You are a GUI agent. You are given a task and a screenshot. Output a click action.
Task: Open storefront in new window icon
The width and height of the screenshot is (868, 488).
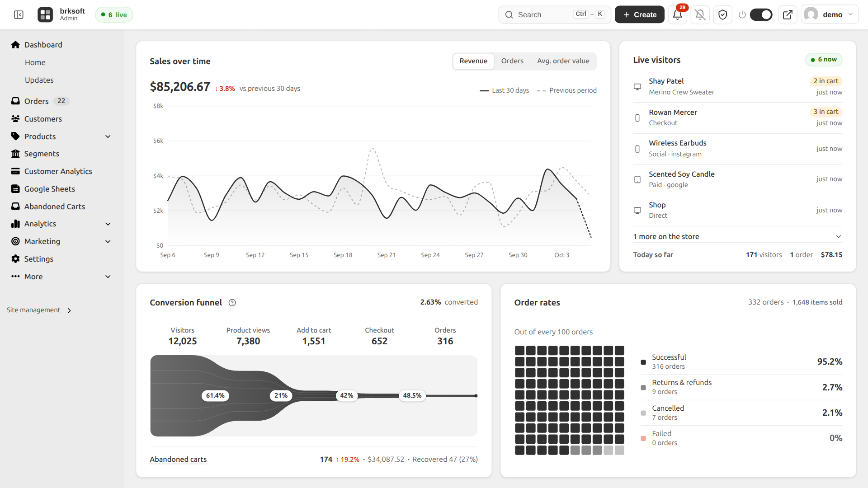point(788,15)
